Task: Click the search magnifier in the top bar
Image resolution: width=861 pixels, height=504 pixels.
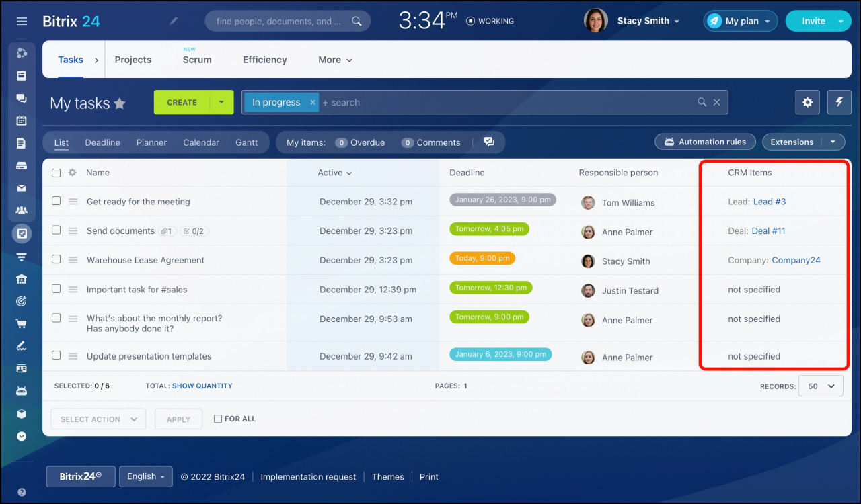Action: coord(357,22)
